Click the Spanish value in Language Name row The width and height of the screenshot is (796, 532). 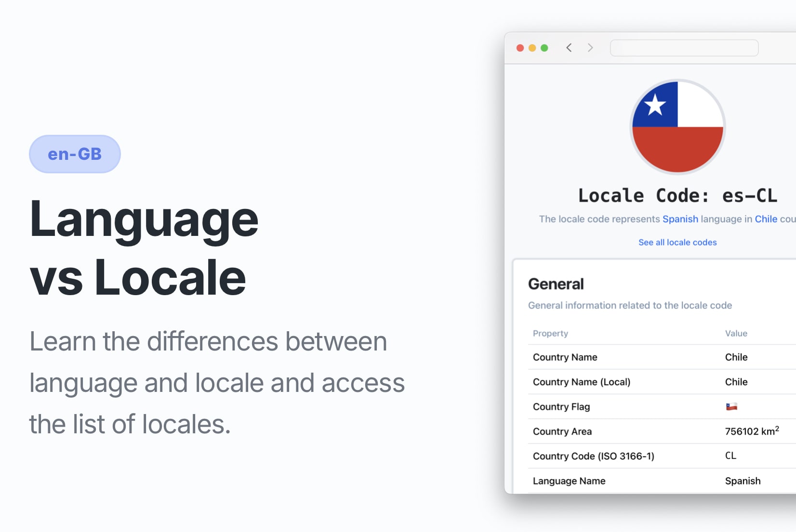pos(743,481)
